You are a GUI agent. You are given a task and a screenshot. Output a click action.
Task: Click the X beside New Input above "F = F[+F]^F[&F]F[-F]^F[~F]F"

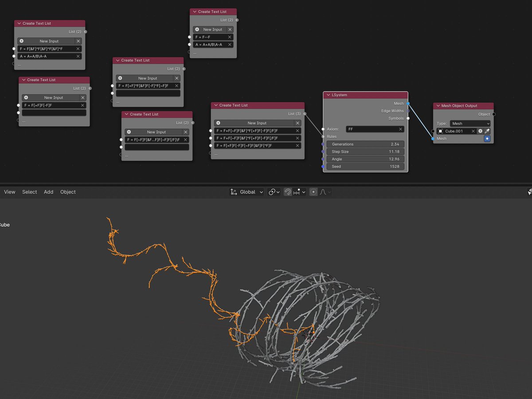[x=176, y=78]
